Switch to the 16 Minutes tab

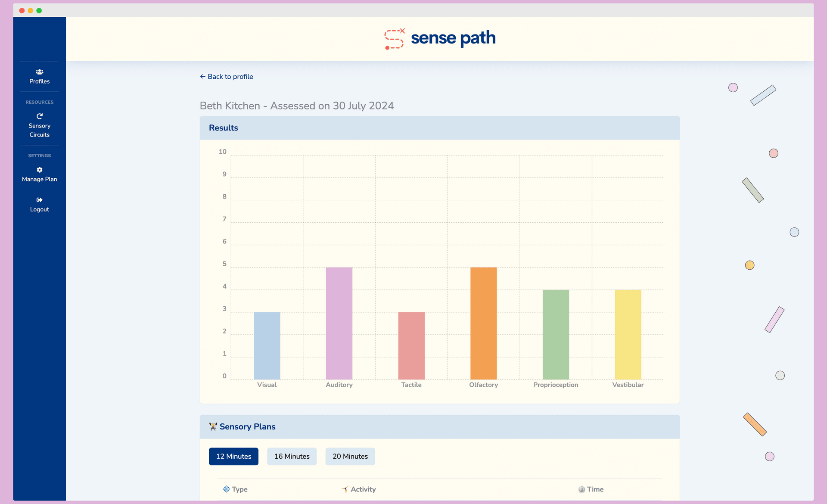292,456
